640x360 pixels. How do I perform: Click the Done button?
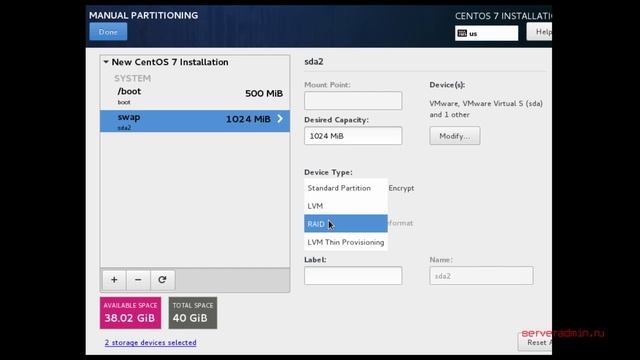point(108,32)
